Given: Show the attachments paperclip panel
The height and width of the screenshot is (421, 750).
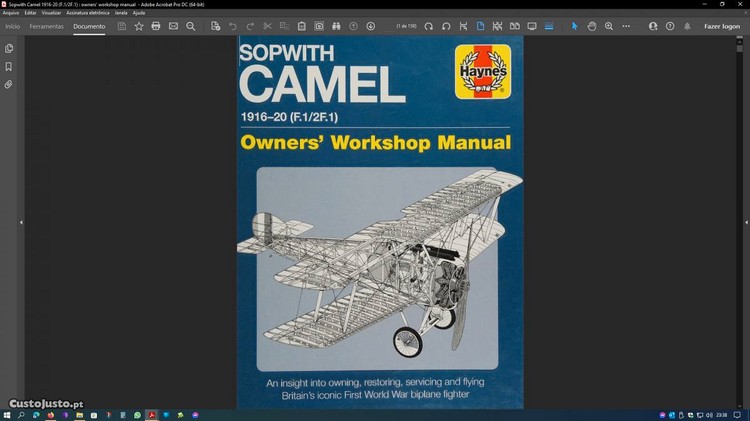Looking at the screenshot, I should click(x=9, y=84).
